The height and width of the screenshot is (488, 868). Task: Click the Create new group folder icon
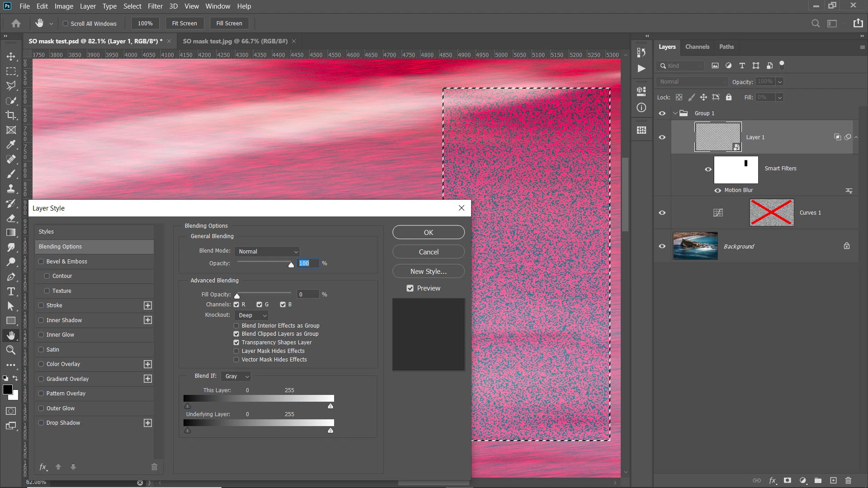(x=818, y=480)
